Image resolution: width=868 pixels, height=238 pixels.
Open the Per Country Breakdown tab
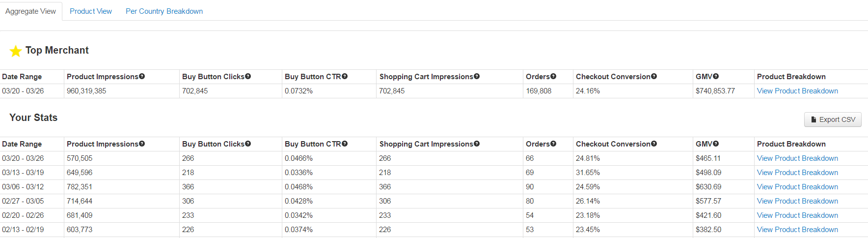pos(164,11)
